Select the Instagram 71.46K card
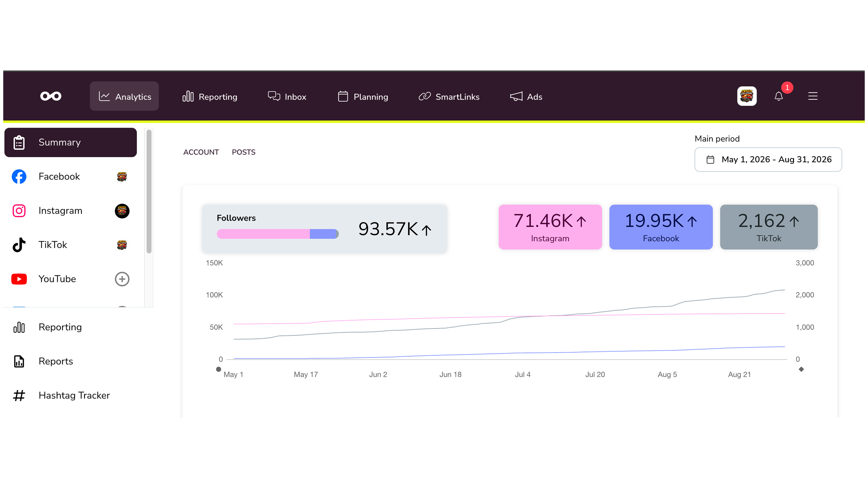The image size is (868, 488). tap(550, 227)
